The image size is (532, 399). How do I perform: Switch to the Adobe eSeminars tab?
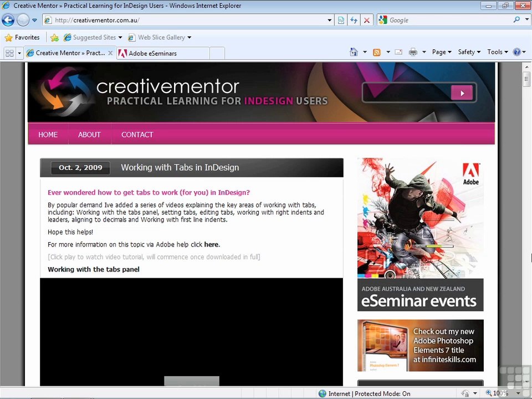(163, 53)
